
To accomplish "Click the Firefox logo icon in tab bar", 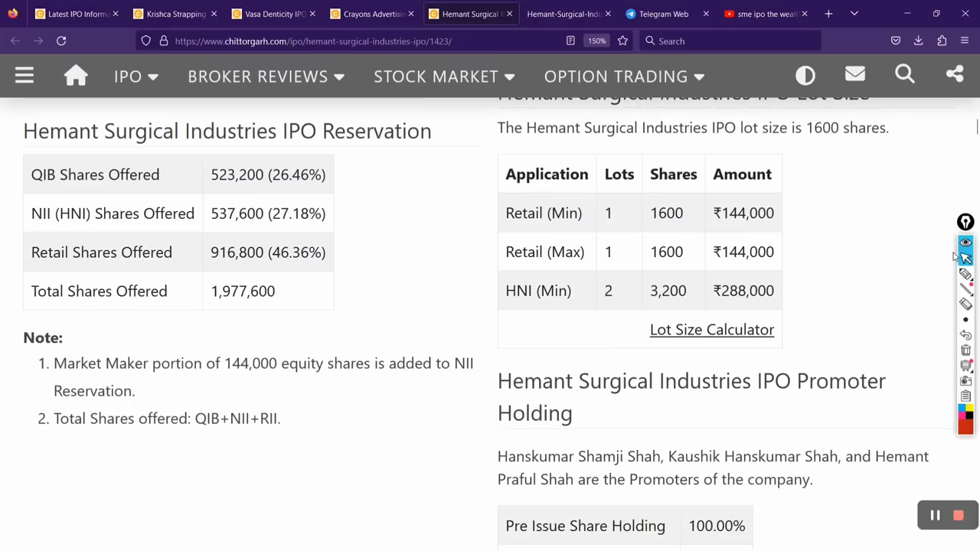I will (12, 14).
